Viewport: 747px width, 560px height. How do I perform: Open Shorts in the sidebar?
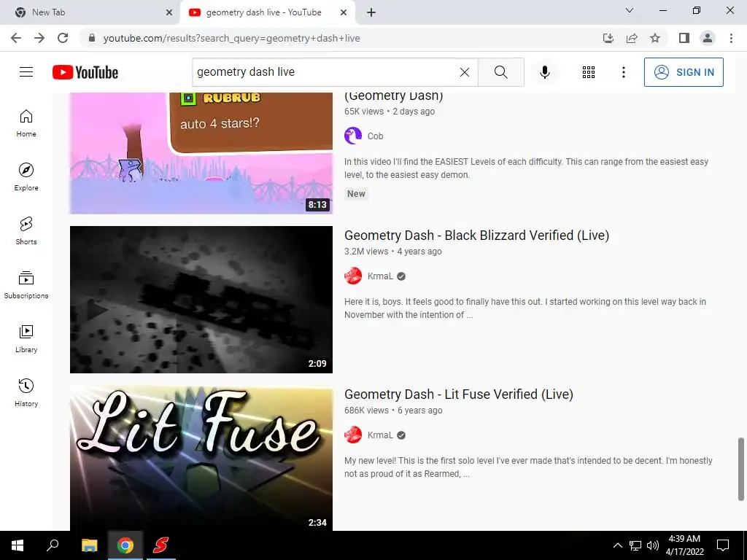pyautogui.click(x=26, y=231)
